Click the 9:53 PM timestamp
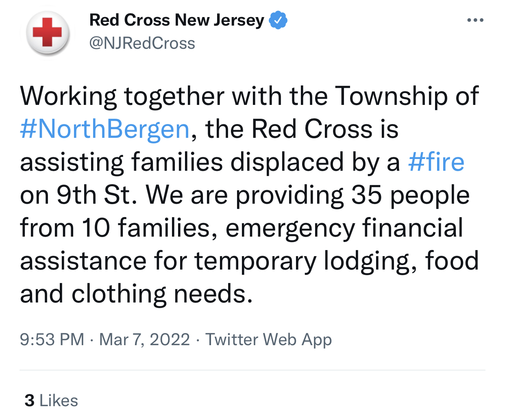 [x=52, y=339]
